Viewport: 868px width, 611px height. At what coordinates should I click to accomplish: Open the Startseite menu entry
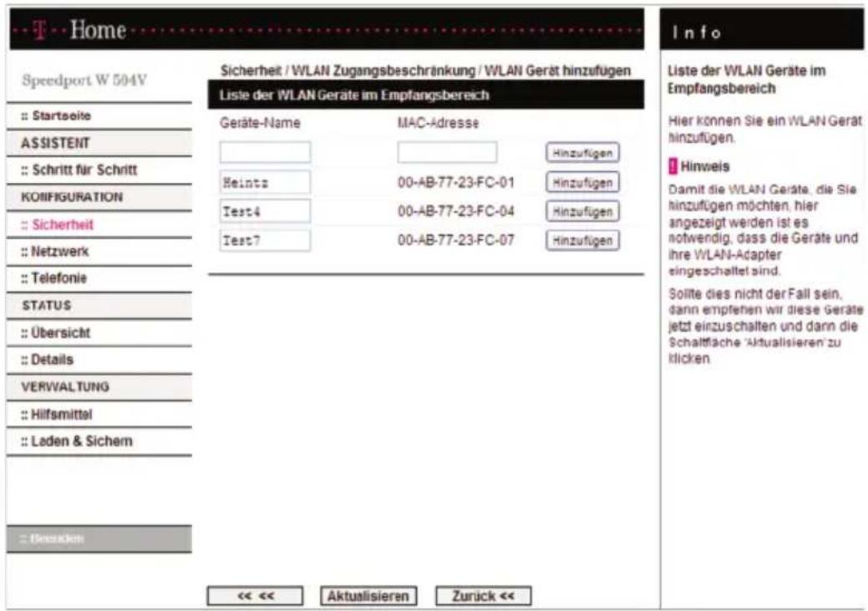[x=56, y=116]
